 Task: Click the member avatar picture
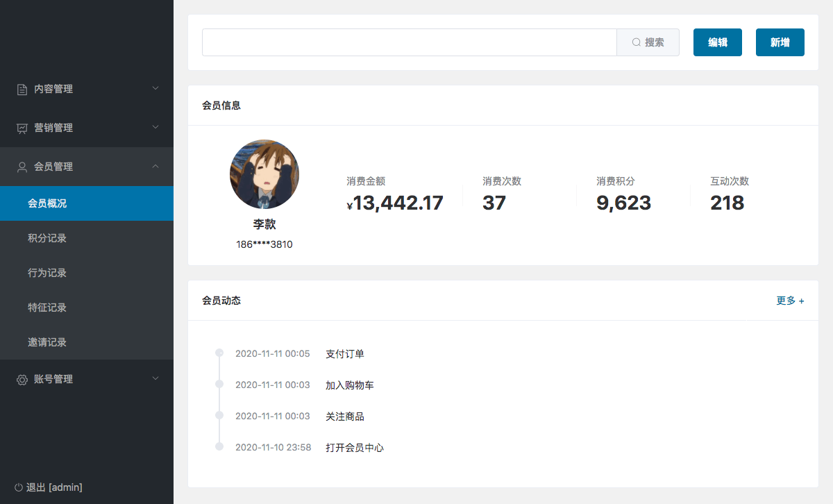(264, 174)
